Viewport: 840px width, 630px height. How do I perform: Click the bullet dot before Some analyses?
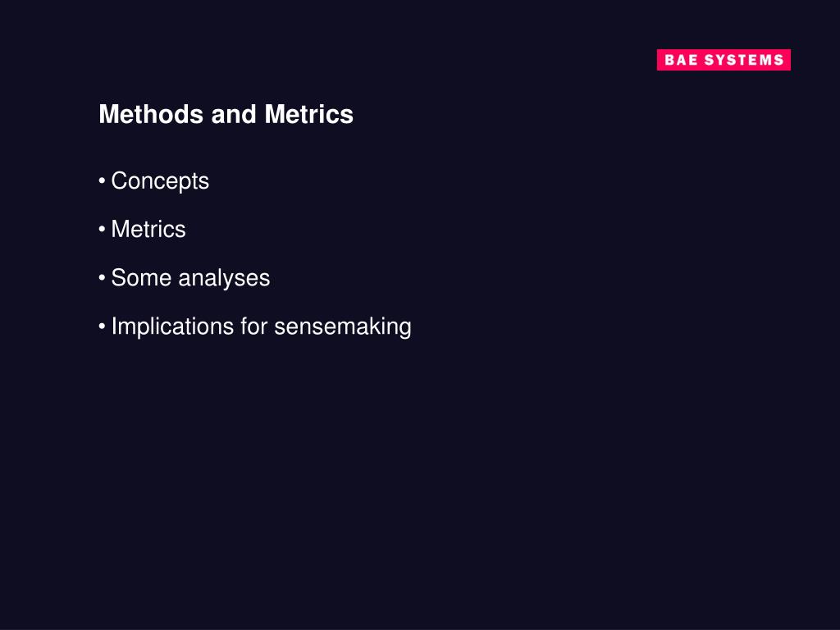102,278
